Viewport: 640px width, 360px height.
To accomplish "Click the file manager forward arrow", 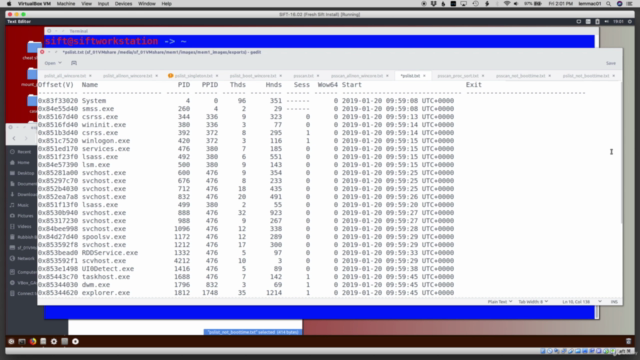I will point(26,138).
